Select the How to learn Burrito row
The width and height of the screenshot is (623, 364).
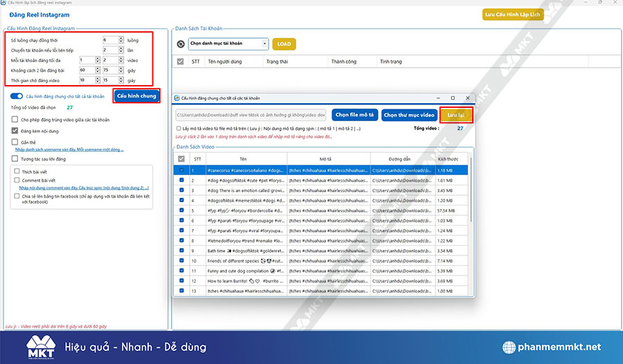tap(320, 281)
